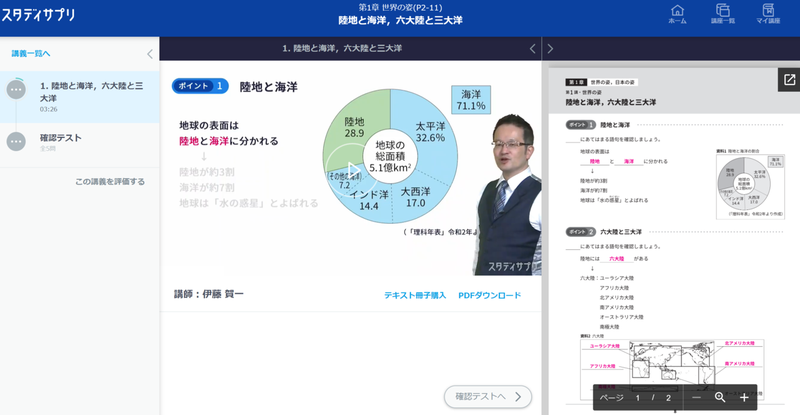800x415 pixels.
Task: Click the スタディサプリ logo
Action: (x=38, y=15)
